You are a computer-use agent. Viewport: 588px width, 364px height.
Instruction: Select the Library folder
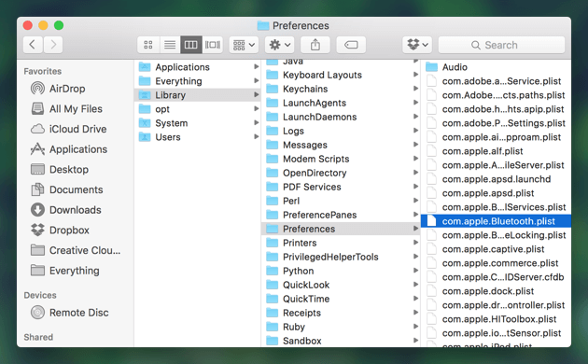click(197, 95)
